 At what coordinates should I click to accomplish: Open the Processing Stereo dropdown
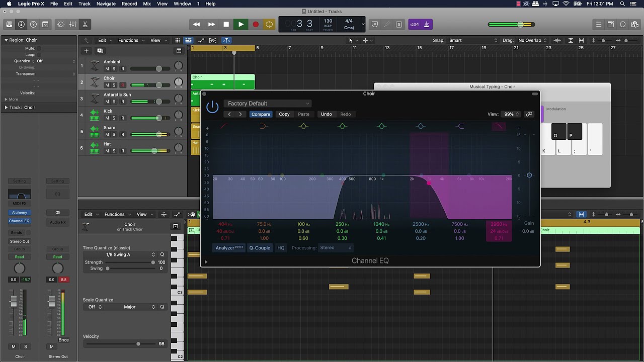[x=336, y=248]
